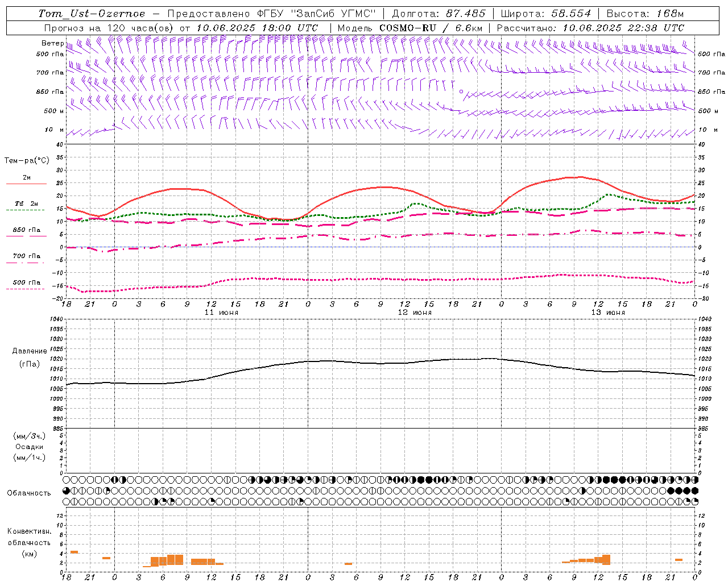Click the '(гПа)' pressure unit label
Viewport: 728px width, 582px height.
pos(30,364)
